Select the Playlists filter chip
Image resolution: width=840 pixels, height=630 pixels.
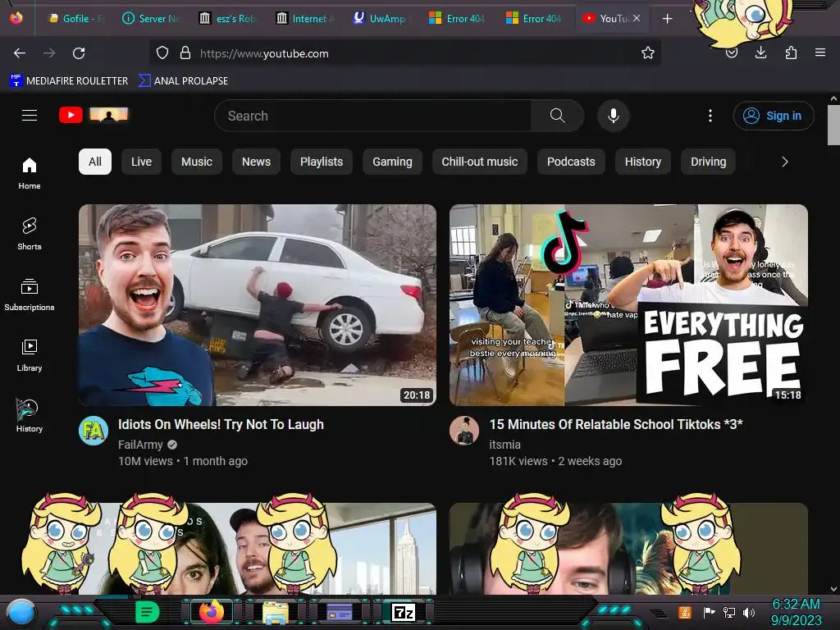click(x=322, y=162)
